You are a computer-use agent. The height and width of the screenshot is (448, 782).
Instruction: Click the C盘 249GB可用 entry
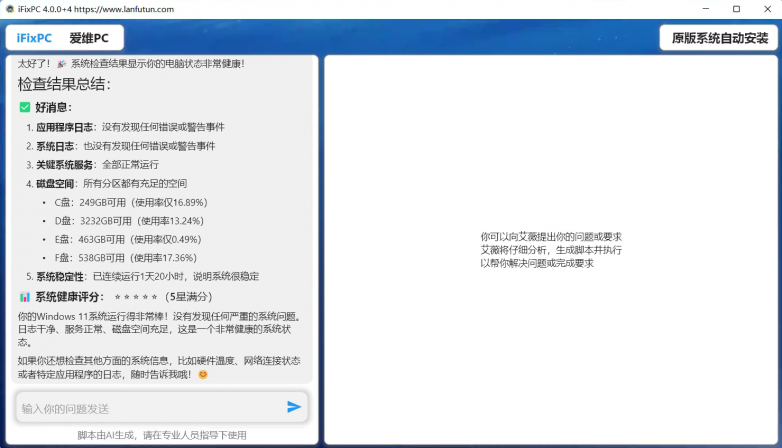coord(130,202)
